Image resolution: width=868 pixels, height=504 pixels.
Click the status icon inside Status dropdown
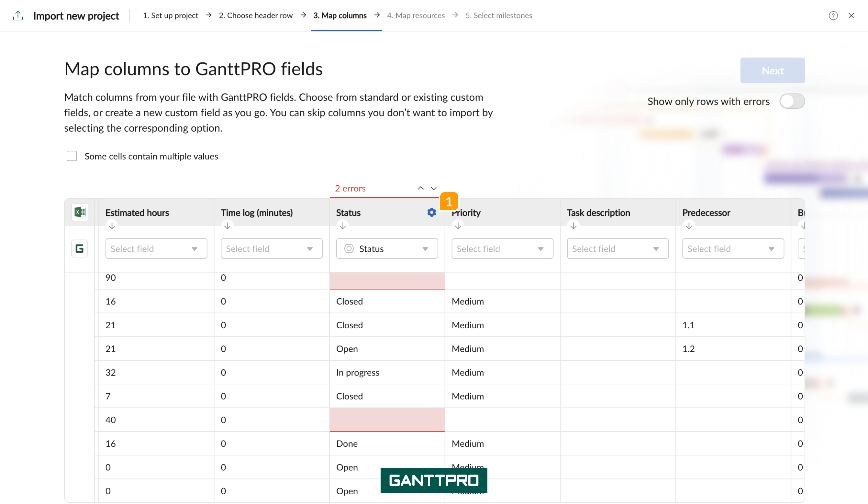(349, 248)
